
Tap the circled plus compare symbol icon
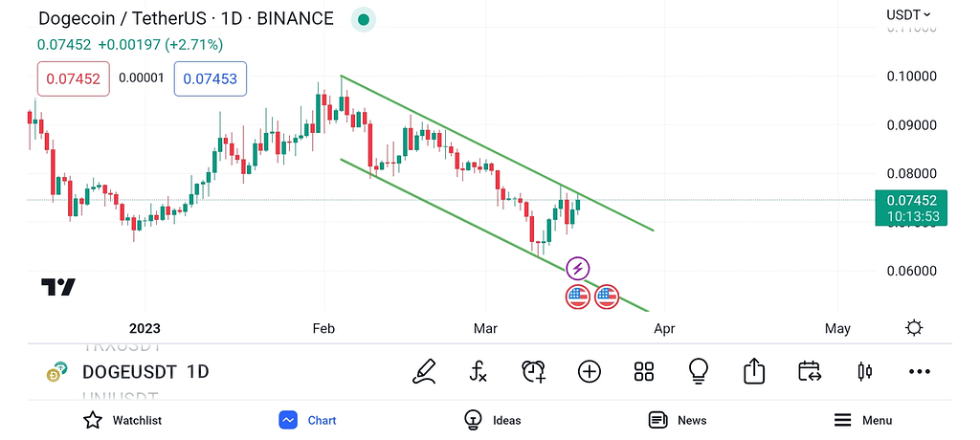pyautogui.click(x=589, y=371)
